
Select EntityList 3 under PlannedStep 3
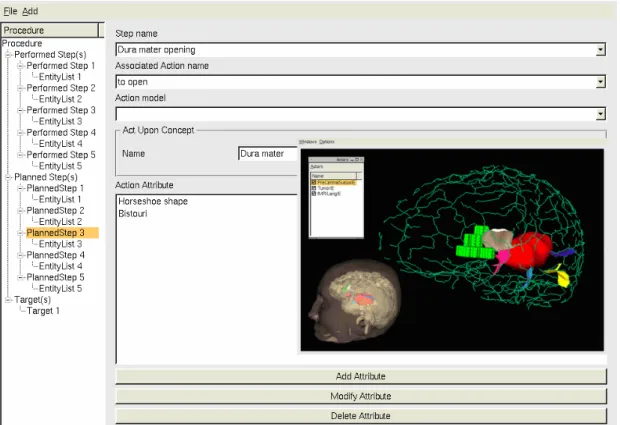60,244
